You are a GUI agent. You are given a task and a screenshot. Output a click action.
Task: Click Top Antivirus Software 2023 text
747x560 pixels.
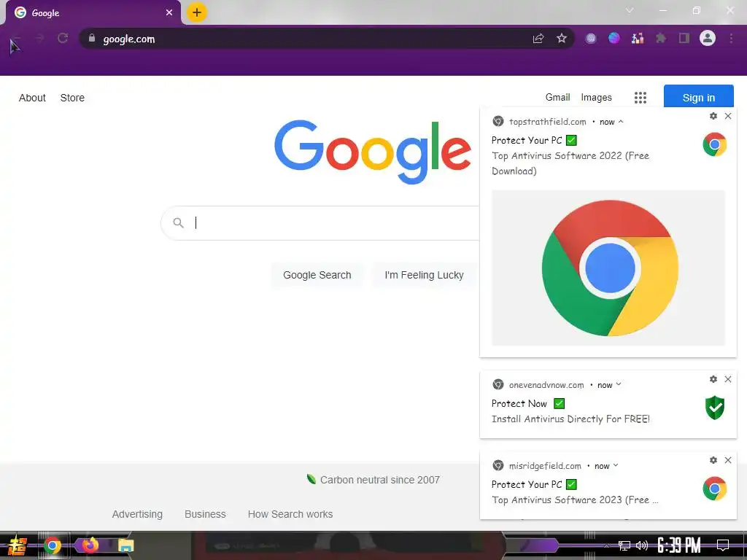point(575,500)
